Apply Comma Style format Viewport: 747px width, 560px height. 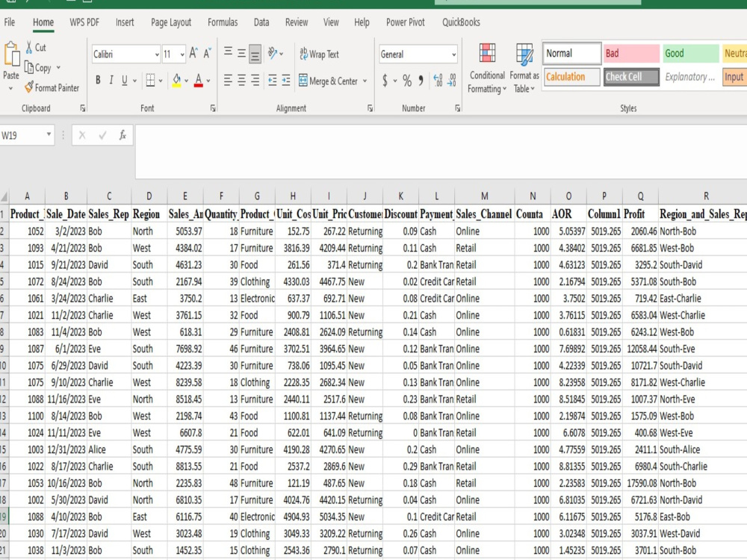click(x=421, y=80)
